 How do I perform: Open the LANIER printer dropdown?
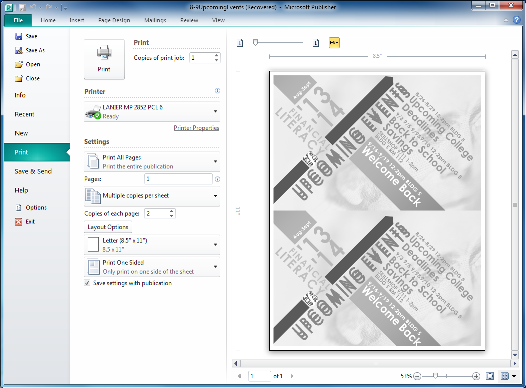[x=152, y=111]
